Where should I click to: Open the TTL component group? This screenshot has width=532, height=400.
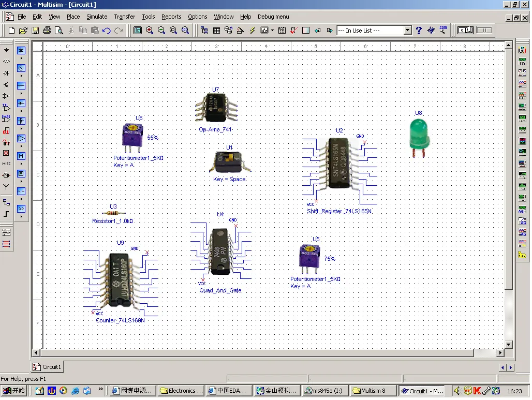(x=6, y=108)
